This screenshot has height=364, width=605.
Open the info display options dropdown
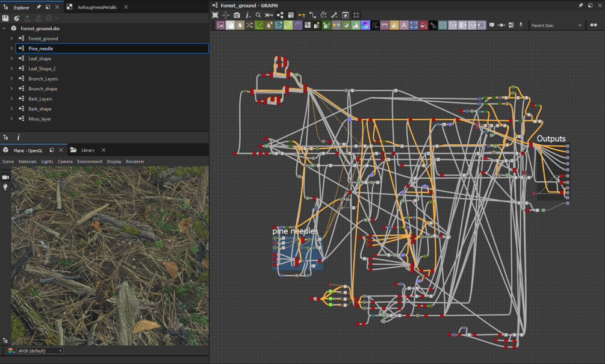tap(247, 15)
